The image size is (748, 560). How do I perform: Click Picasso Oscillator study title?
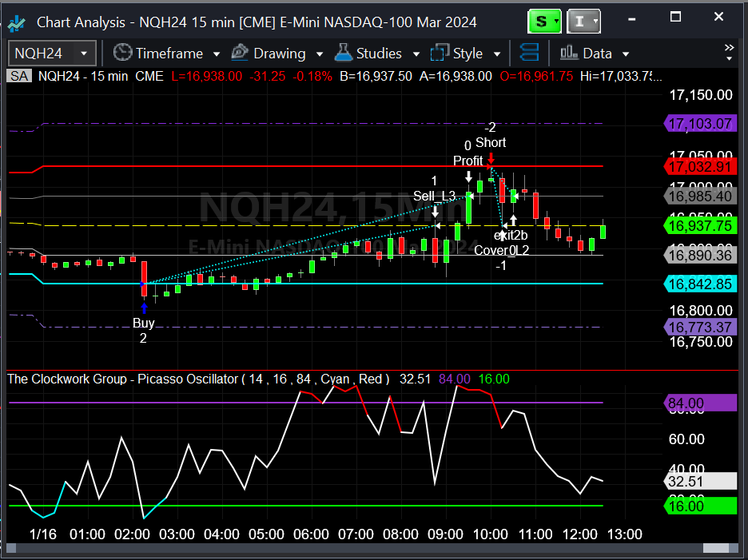pyautogui.click(x=198, y=379)
